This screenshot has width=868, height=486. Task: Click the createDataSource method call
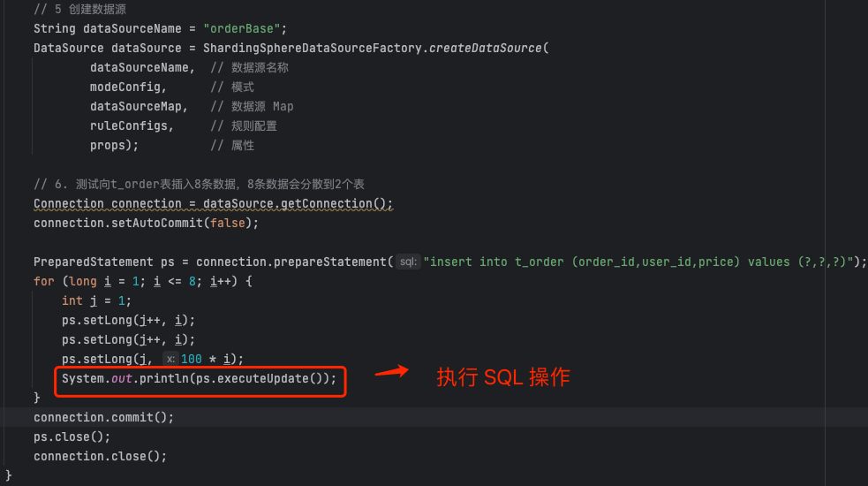click(485, 48)
